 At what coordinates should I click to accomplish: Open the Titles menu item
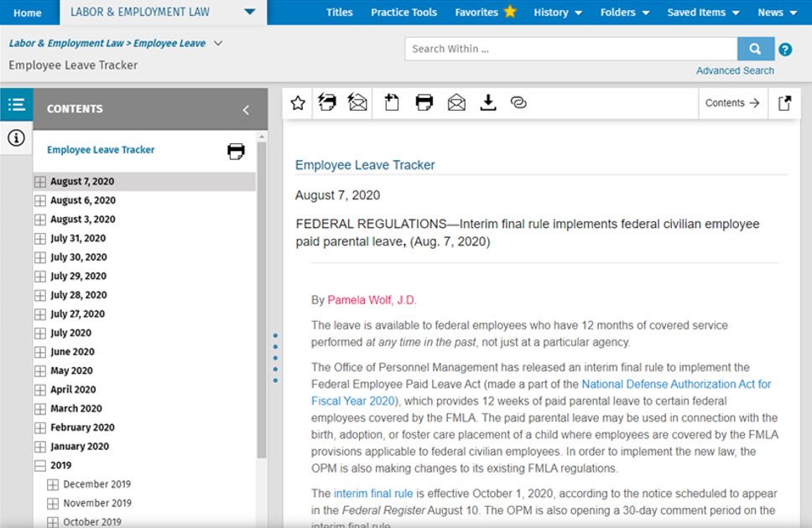(339, 13)
